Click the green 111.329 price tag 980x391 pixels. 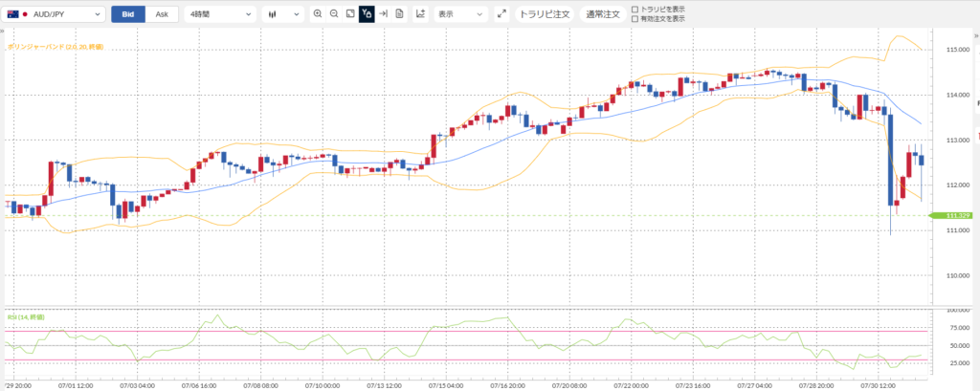952,215
